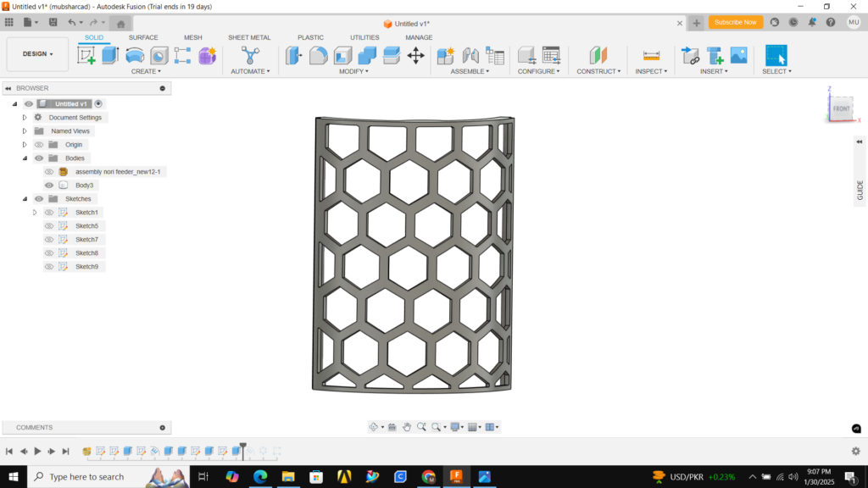Choose the Fillet tool in Modify
868x488 pixels.
(319, 56)
